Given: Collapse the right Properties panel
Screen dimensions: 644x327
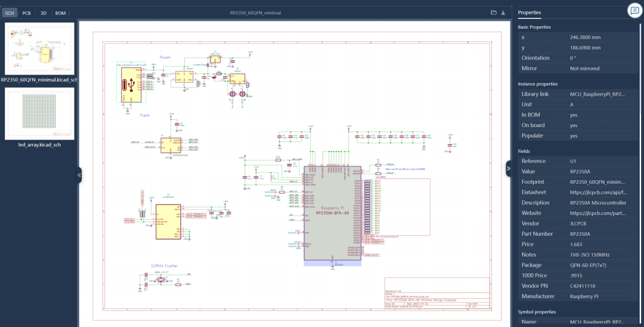Looking at the screenshot, I should (x=509, y=168).
